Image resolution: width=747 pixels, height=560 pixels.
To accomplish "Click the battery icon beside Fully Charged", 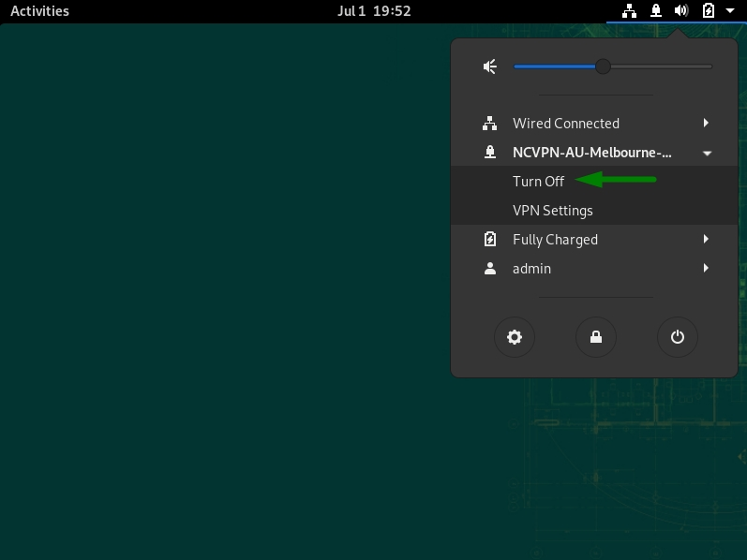I will pos(490,239).
